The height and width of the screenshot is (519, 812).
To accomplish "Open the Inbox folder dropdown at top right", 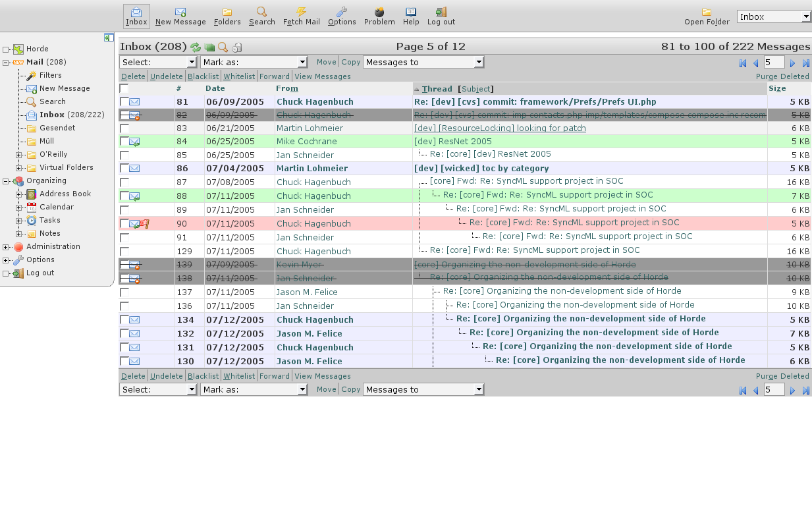I will click(x=774, y=17).
